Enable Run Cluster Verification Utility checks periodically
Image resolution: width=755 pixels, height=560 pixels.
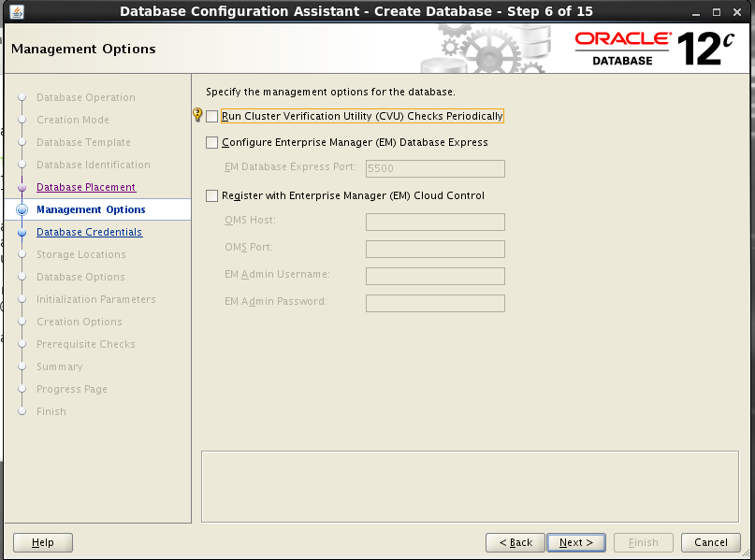pos(211,117)
